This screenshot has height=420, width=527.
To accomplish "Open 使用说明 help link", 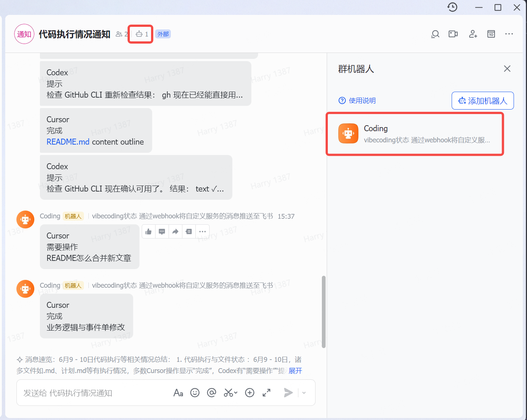I will pyautogui.click(x=357, y=101).
